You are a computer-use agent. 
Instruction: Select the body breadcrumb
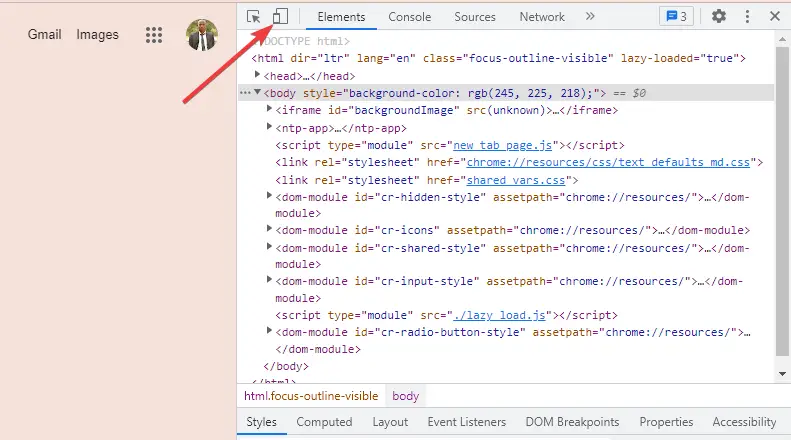pos(406,396)
